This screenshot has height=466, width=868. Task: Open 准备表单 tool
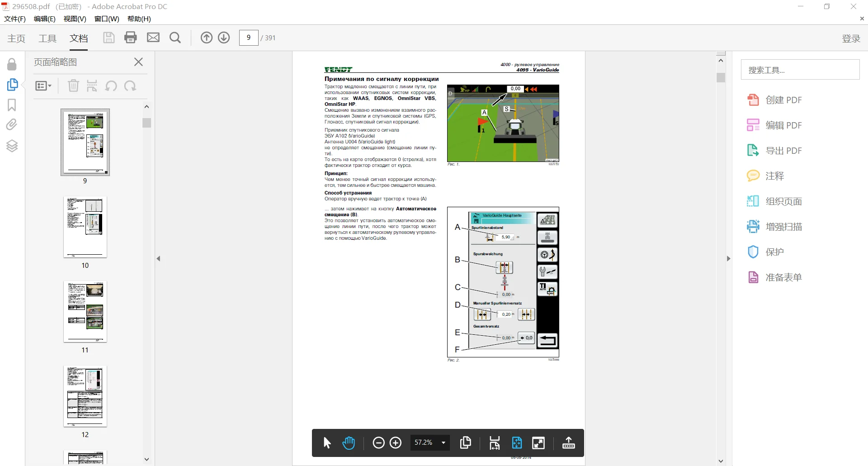pos(775,277)
